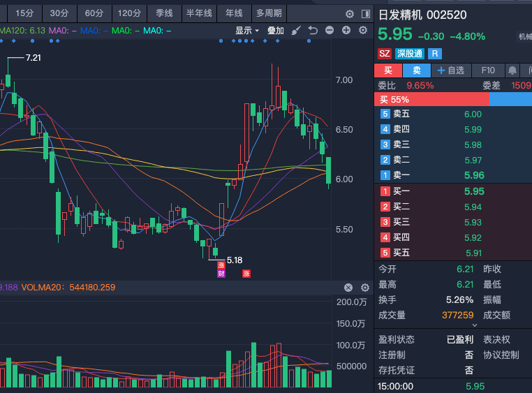The image size is (532, 393).
Task: Switch to 120分 period tab
Action: pos(129,13)
